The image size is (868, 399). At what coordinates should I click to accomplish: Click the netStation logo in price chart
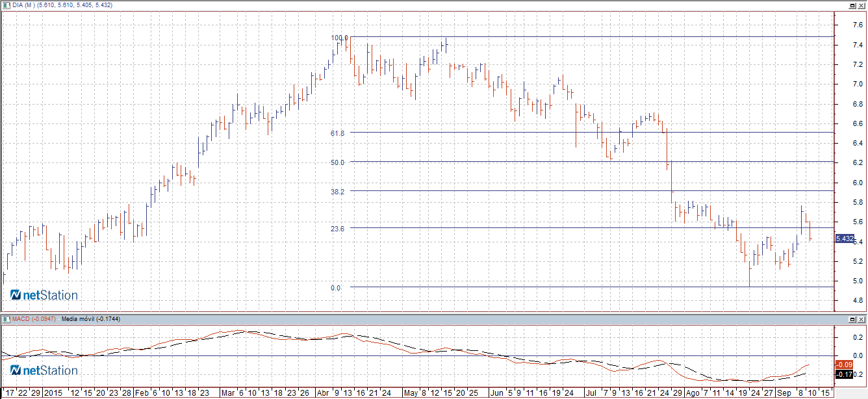44,296
